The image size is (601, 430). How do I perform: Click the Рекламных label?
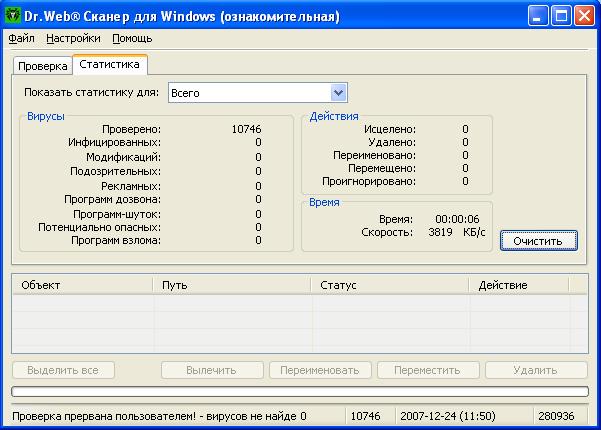point(131,186)
